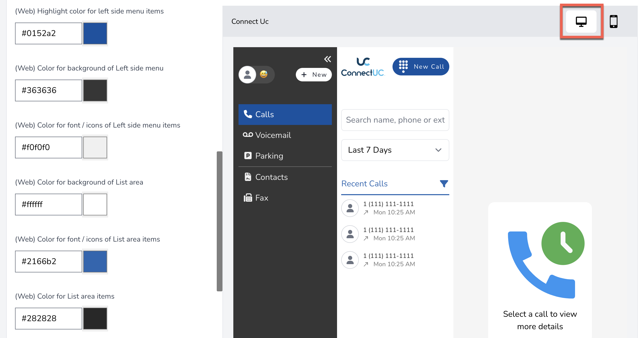This screenshot has height=338, width=644.
Task: Click the ConnectUC logo
Action: pos(363,67)
